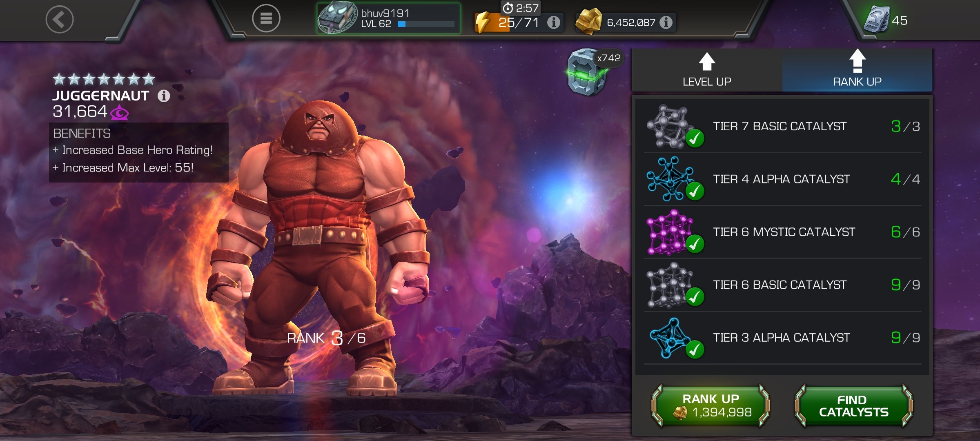Open the bhuv9191 player profile panel
The width and height of the screenshot is (980, 441).
[389, 18]
